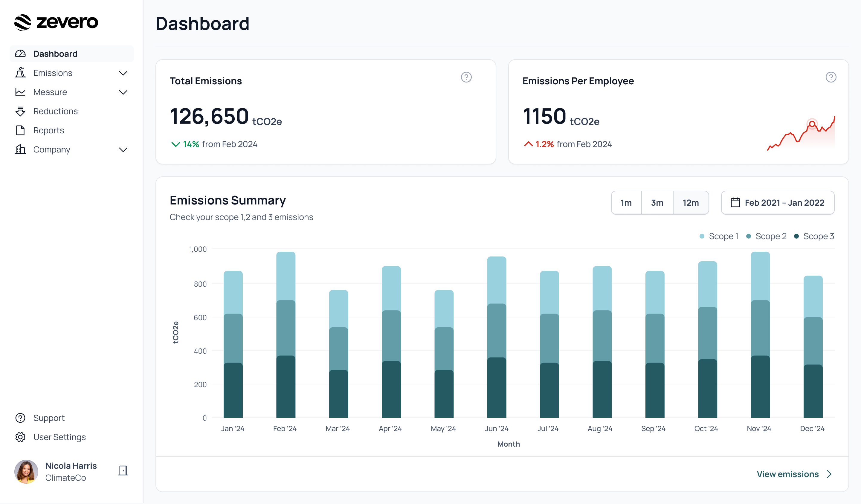The width and height of the screenshot is (861, 504).
Task: Expand the Emissions menu chevron
Action: [x=123, y=73]
